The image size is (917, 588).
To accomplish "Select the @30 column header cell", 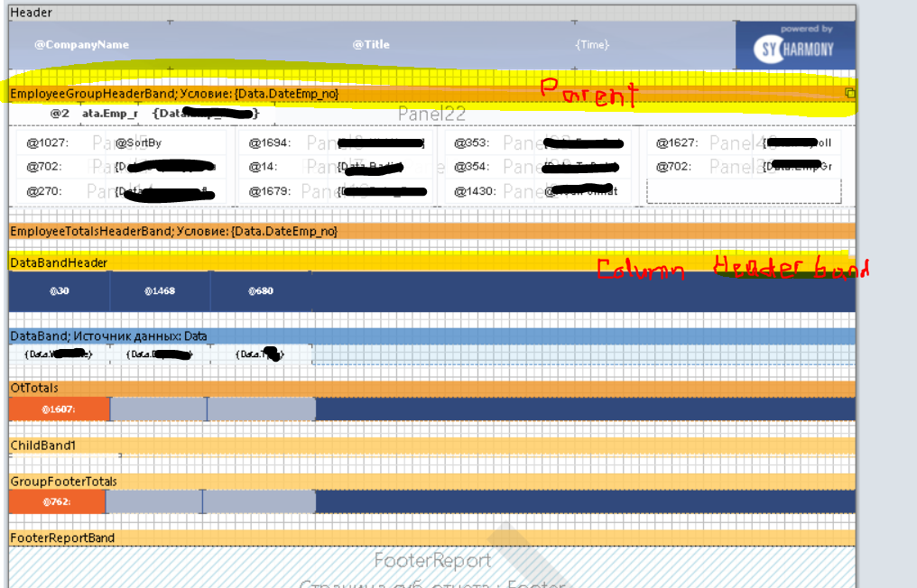I will click(59, 290).
